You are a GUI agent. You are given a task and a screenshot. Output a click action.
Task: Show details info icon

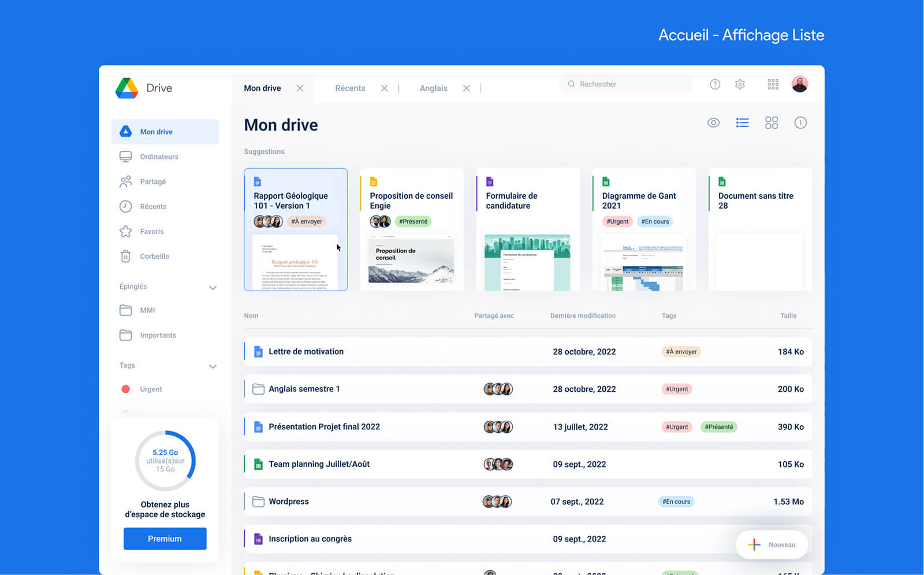800,123
